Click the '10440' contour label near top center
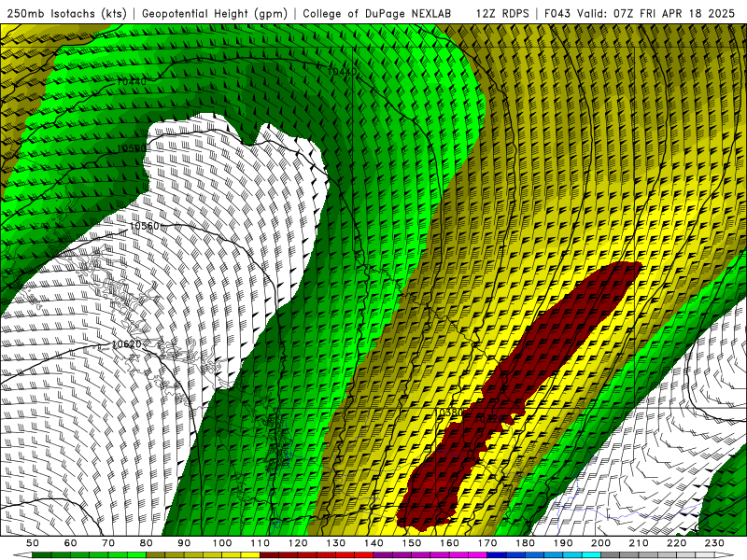Viewport: 747px width, 560px height. [x=342, y=72]
